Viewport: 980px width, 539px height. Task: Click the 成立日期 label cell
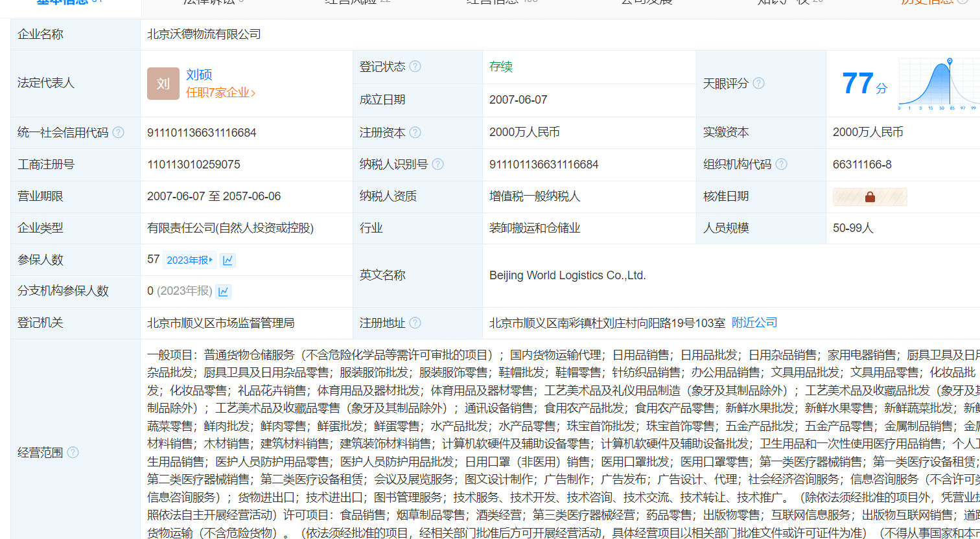click(x=418, y=100)
